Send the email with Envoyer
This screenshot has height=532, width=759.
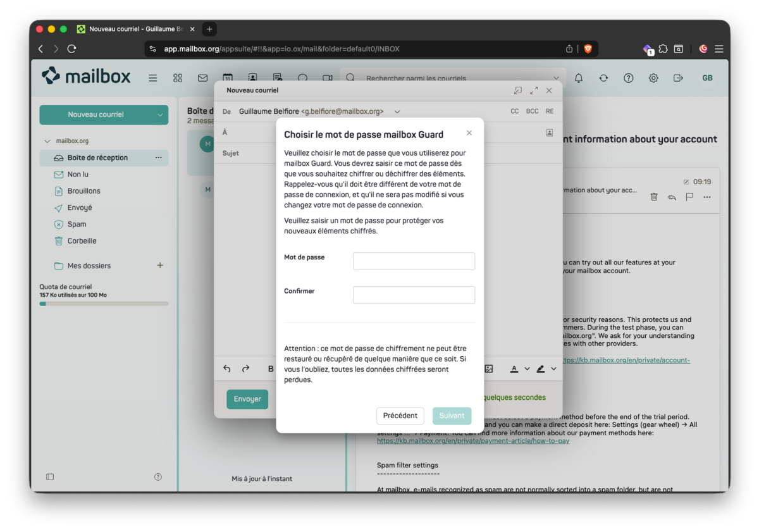click(x=247, y=399)
